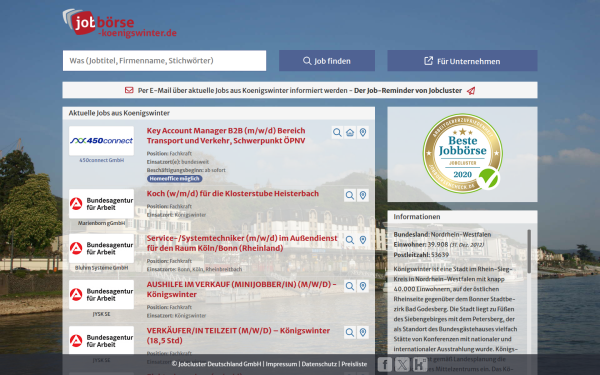The width and height of the screenshot is (600, 375).
Task: Click the envelope icon in the Job-Reminder banner
Action: click(129, 90)
